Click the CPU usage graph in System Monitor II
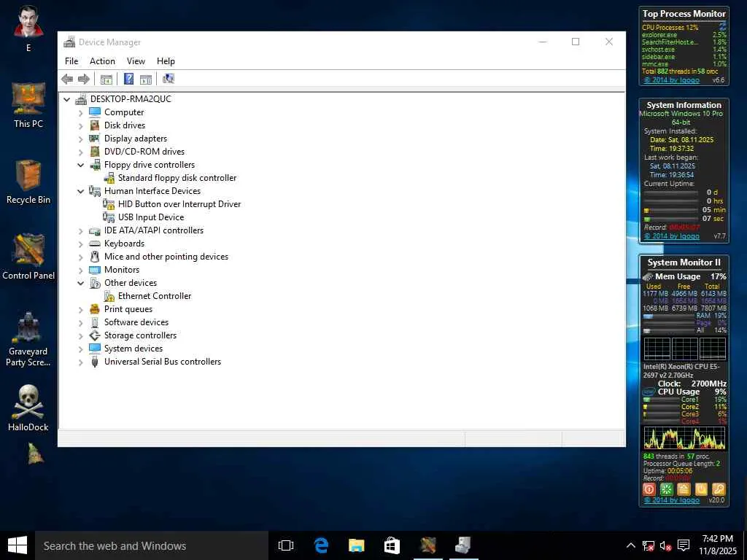 tap(684, 438)
